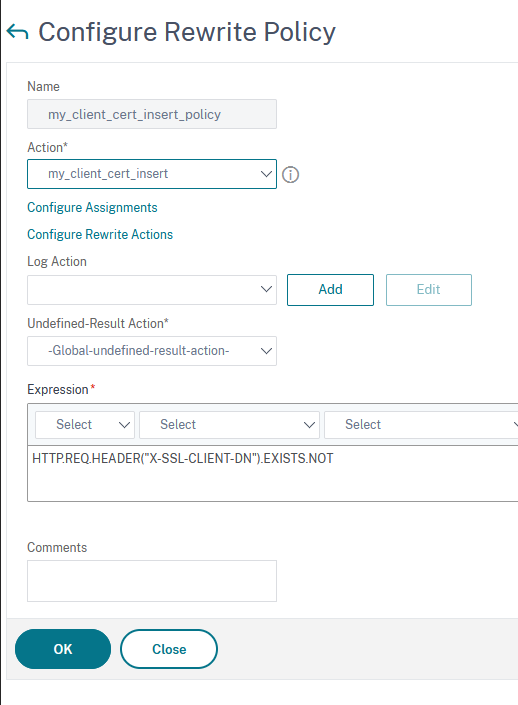Open the second expression Select dropdown
This screenshot has height=705, width=518.
(x=229, y=424)
